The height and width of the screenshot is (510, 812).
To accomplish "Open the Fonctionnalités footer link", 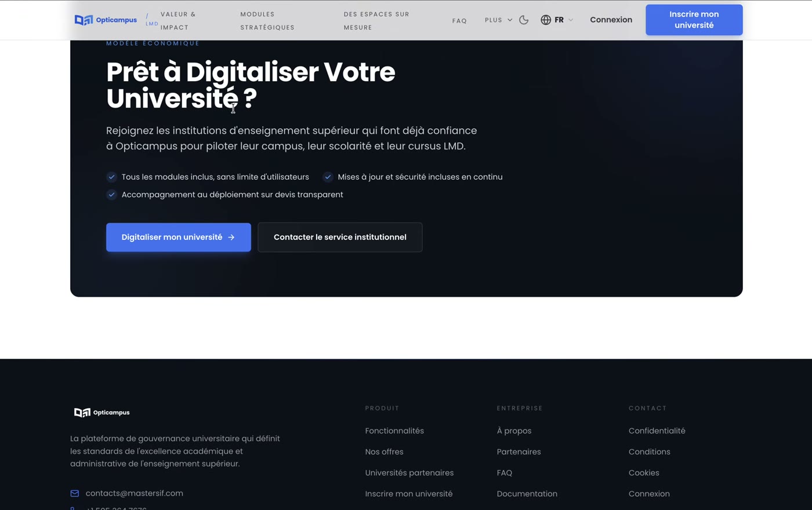I will (394, 431).
